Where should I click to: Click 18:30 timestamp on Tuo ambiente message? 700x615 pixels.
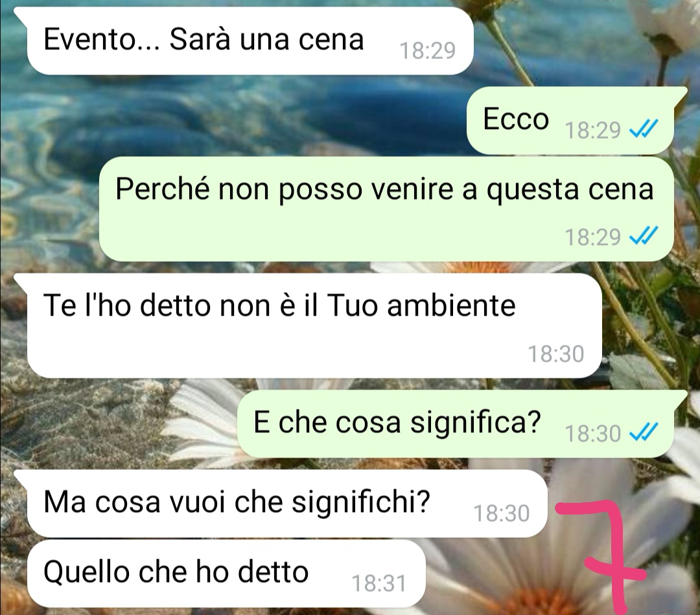[556, 354]
